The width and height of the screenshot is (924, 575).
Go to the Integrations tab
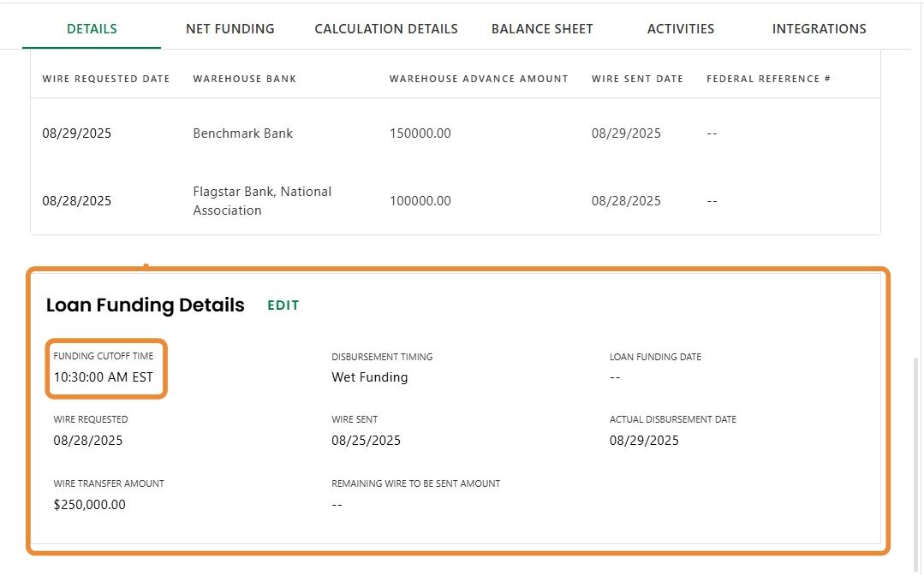[x=819, y=28]
